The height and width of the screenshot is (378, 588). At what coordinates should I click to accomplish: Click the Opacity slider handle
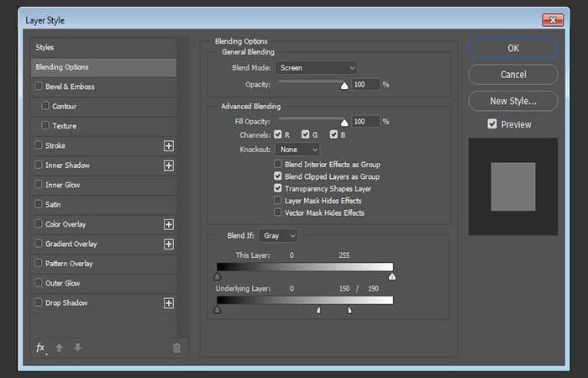(x=344, y=86)
